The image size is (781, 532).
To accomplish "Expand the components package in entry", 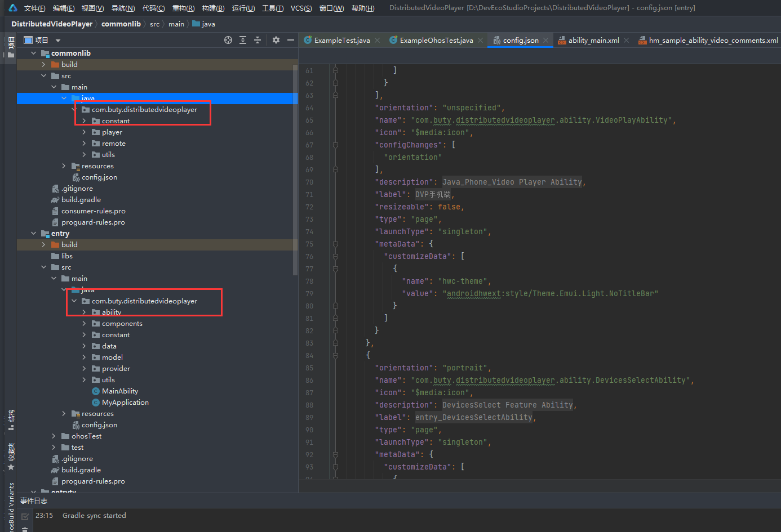I will [84, 323].
